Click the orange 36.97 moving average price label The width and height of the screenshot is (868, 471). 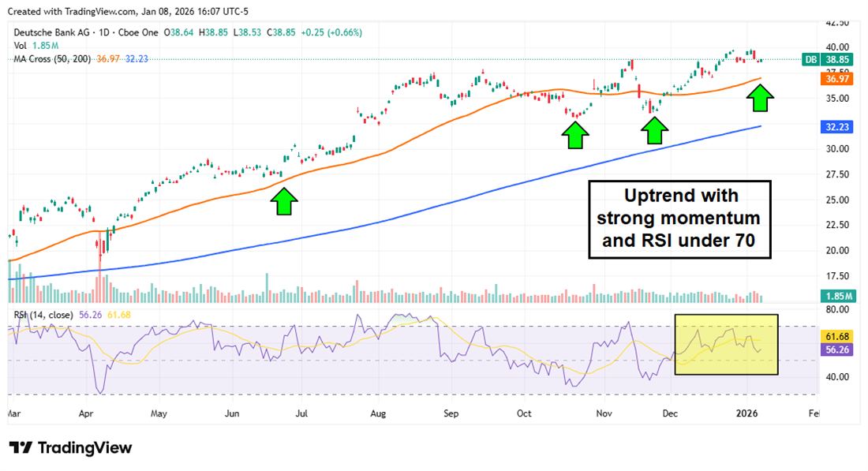(835, 78)
